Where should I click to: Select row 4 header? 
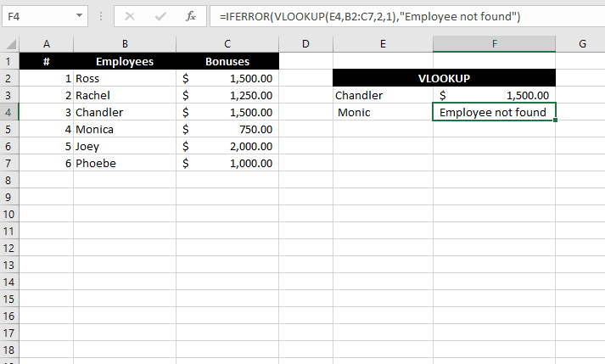pos(9,112)
